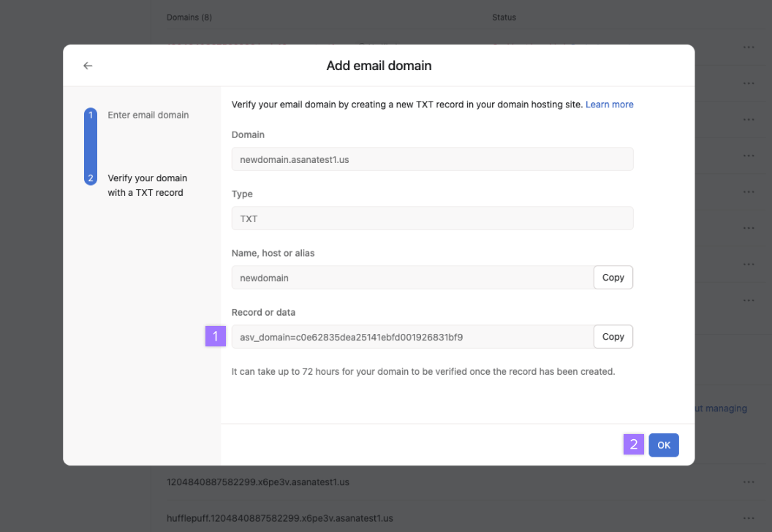Copy the newdomain host name value

[x=613, y=278]
